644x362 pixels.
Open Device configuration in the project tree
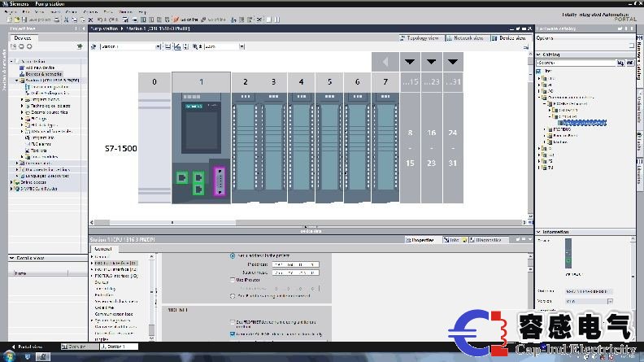(x=50, y=87)
